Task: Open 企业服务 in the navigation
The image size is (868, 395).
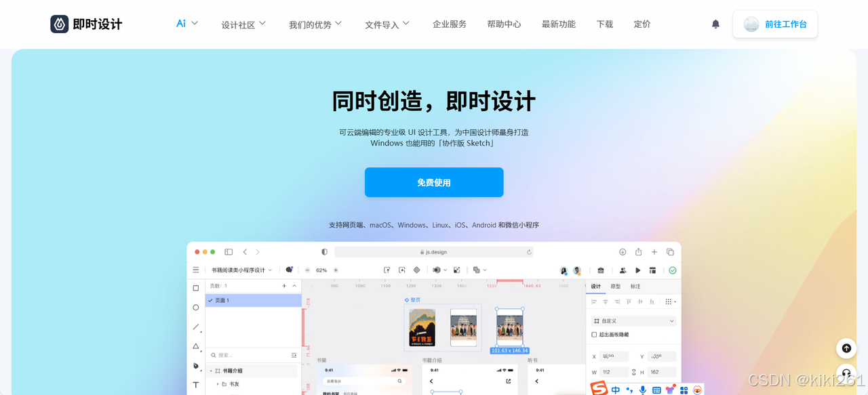Action: [450, 24]
